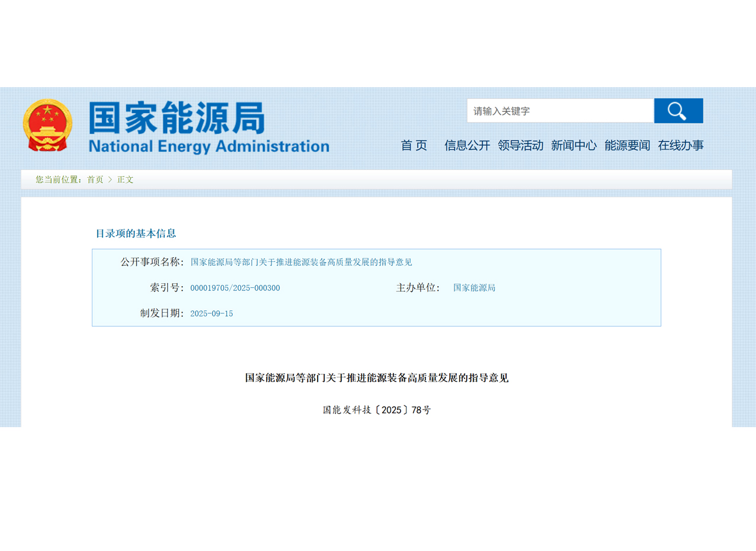Click the 国家能源局 header title logo
Viewport: 756px width, 551px height.
pos(177,117)
